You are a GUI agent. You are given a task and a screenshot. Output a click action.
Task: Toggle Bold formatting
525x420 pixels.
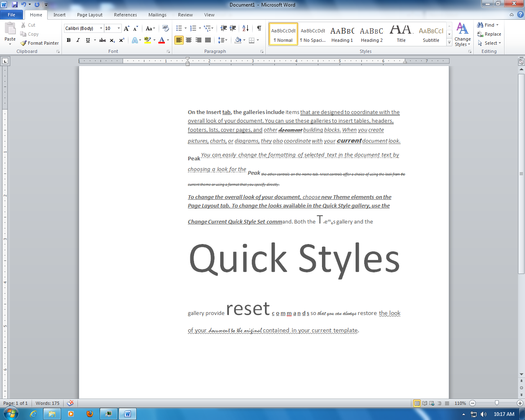[68, 40]
